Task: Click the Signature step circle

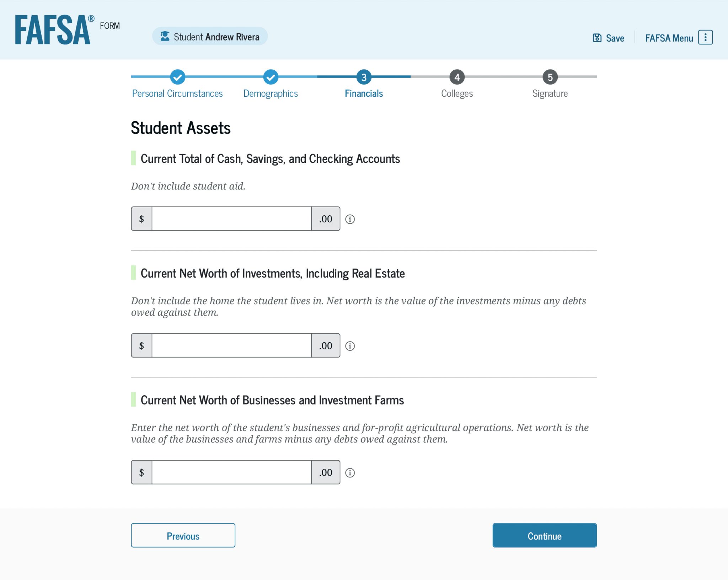Action: click(x=550, y=77)
